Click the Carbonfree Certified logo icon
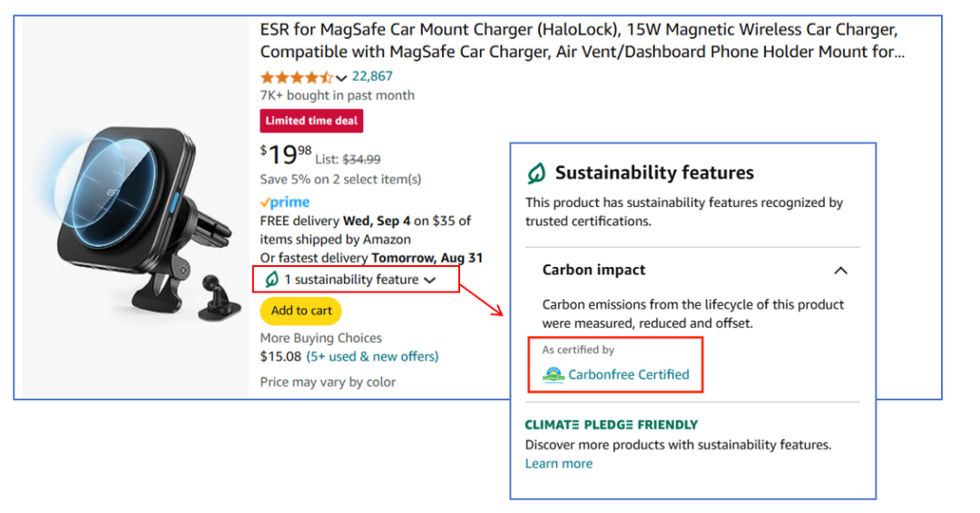Screen dimensions: 980x513 click(x=553, y=375)
